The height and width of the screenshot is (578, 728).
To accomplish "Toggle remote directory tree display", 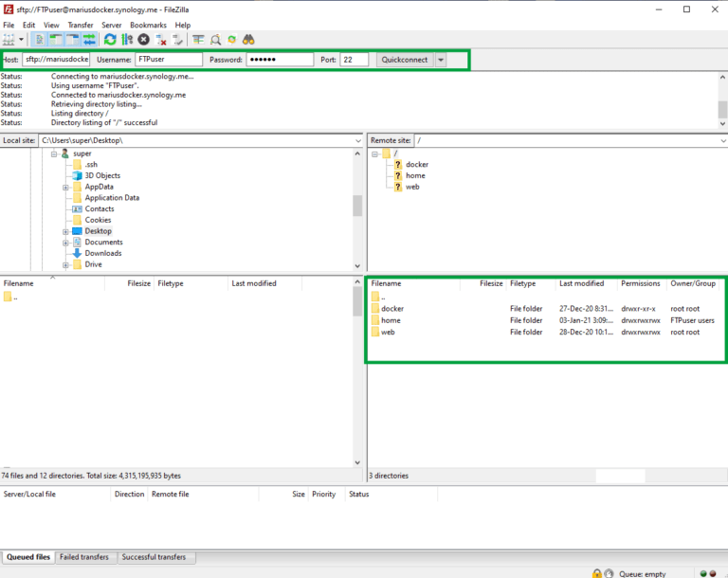I will [x=72, y=40].
